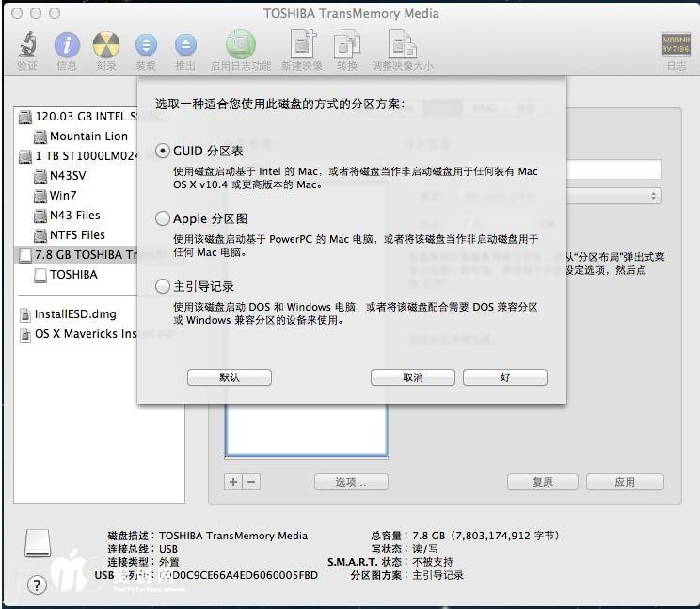
Task: Confirm with the 好 (OK) button
Action: tap(505, 377)
